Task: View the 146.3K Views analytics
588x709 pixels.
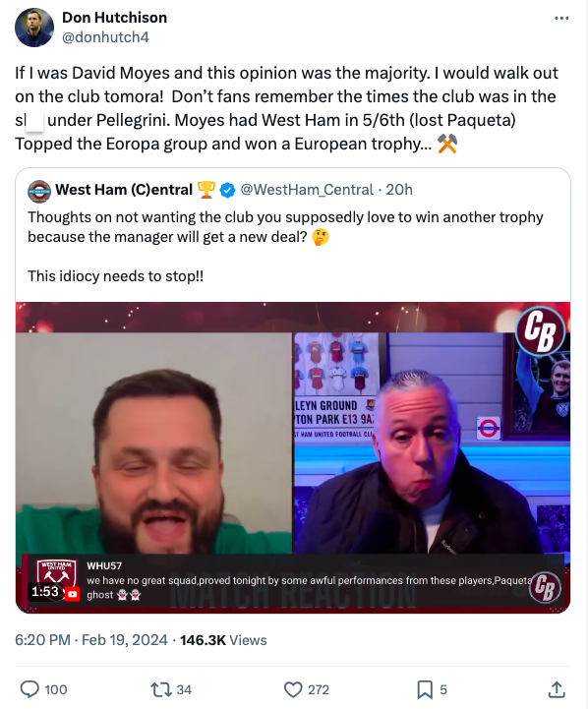Action: (x=223, y=640)
